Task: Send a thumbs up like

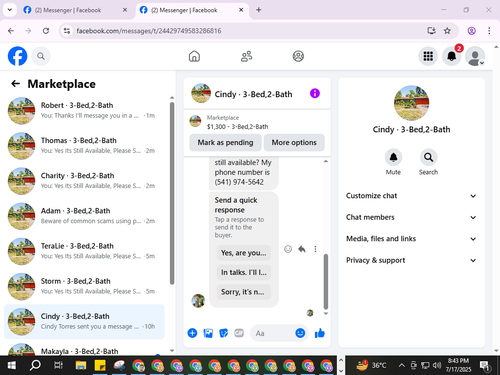Action: coord(320,333)
